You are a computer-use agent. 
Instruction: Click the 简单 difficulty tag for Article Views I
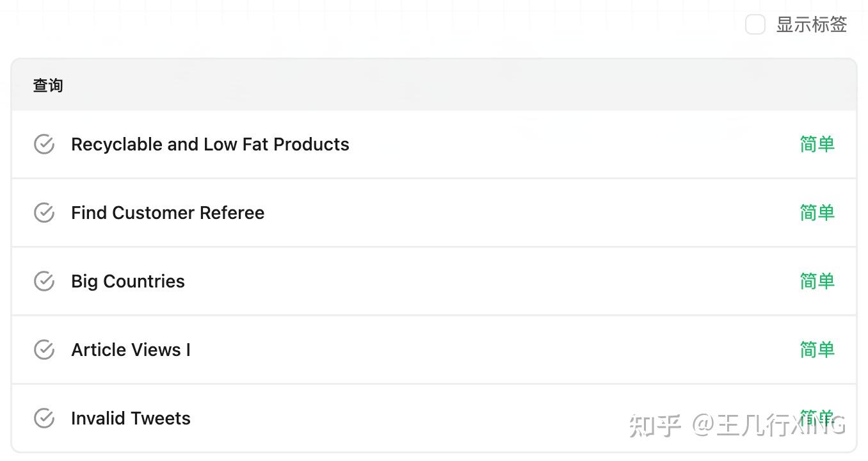pyautogui.click(x=817, y=350)
